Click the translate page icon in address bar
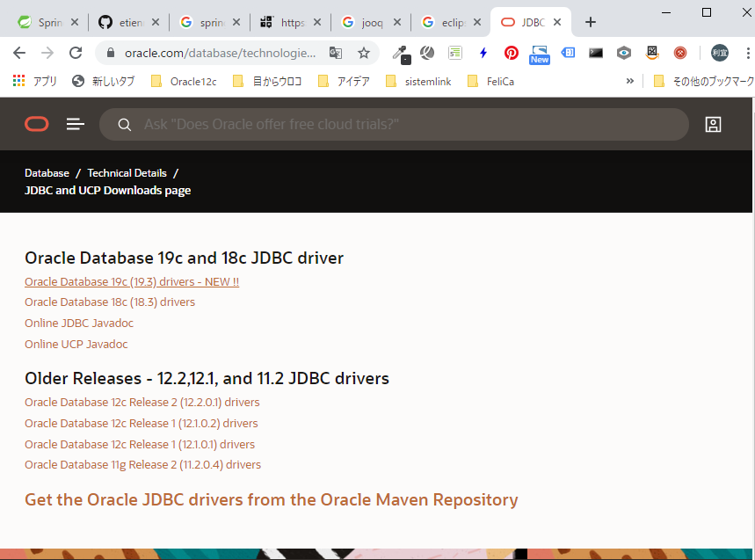This screenshot has height=560, width=755. click(x=336, y=53)
